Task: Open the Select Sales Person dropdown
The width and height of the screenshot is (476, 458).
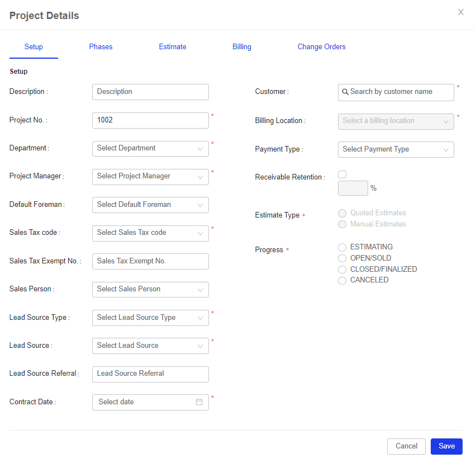Action: (151, 290)
